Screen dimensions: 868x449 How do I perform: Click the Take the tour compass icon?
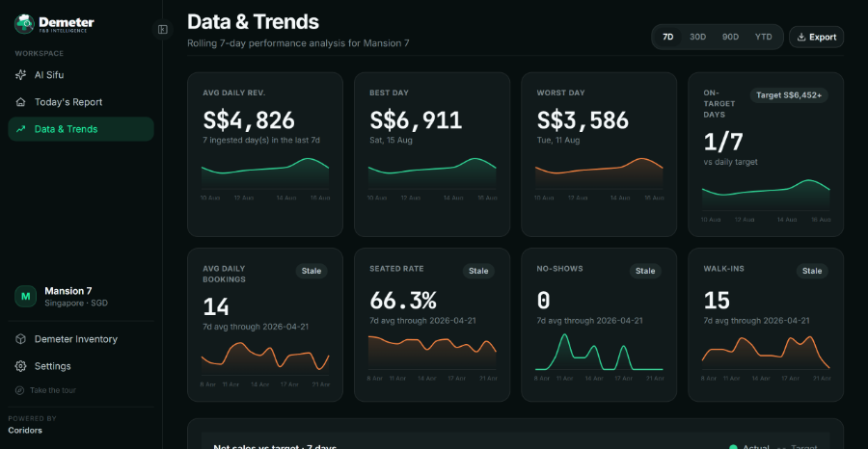[19, 390]
